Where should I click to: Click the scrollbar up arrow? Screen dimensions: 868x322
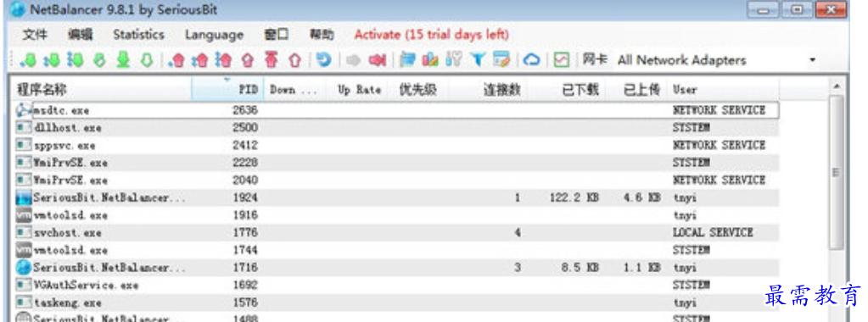tap(837, 86)
